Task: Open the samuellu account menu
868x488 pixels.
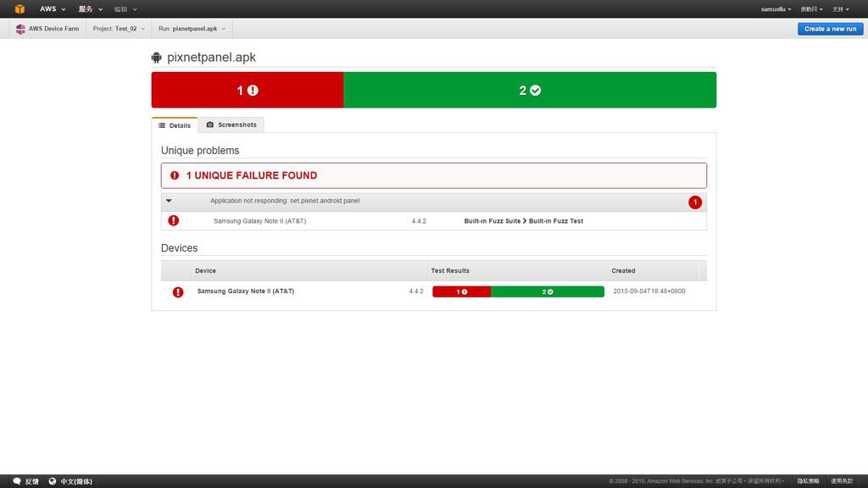Action: point(776,9)
